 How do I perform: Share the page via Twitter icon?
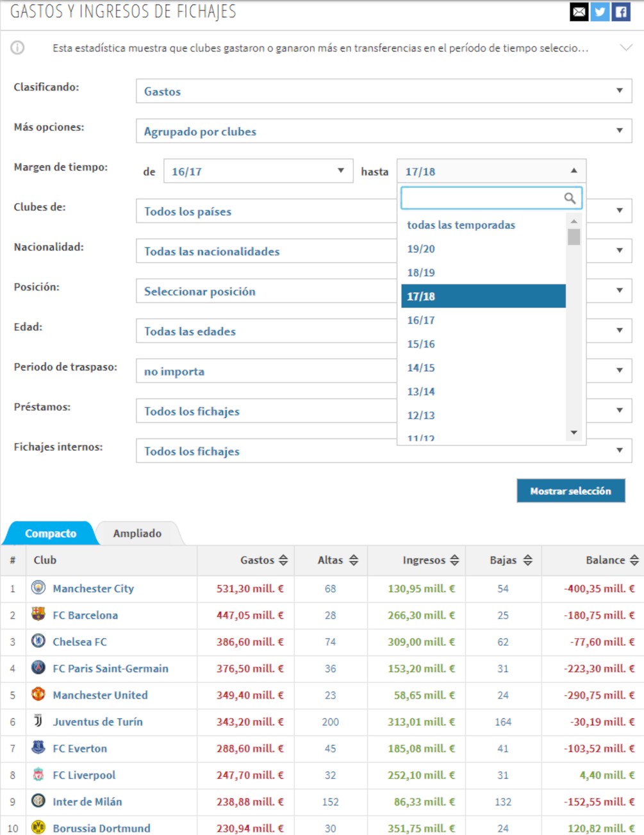pos(600,12)
